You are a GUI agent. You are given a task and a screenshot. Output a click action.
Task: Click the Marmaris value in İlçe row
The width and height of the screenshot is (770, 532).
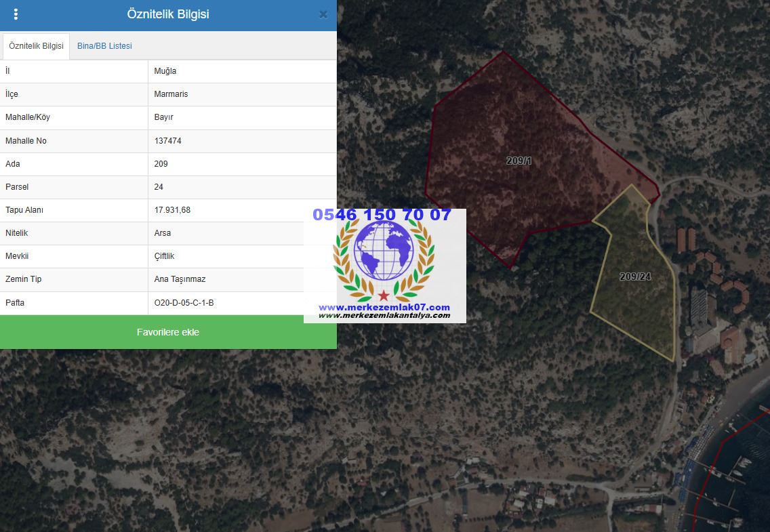[x=171, y=94]
